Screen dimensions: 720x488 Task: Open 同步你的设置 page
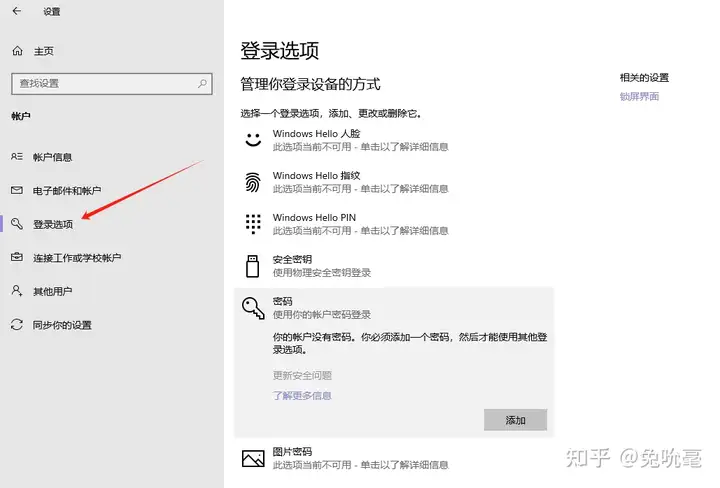61,325
